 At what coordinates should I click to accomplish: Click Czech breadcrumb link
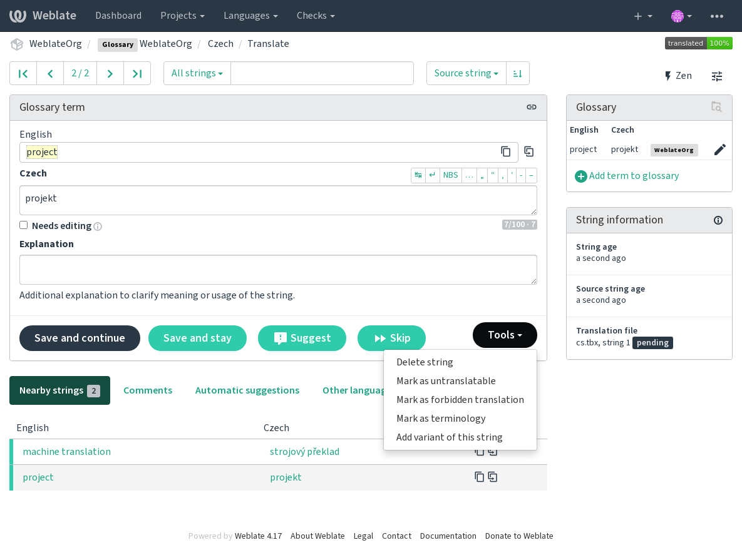click(x=220, y=44)
